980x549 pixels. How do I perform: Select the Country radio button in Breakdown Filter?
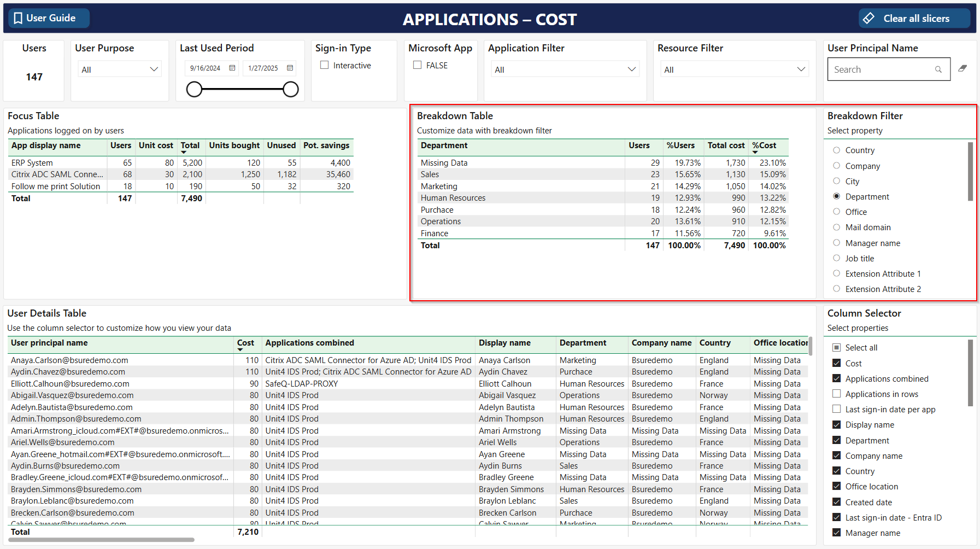coord(836,150)
